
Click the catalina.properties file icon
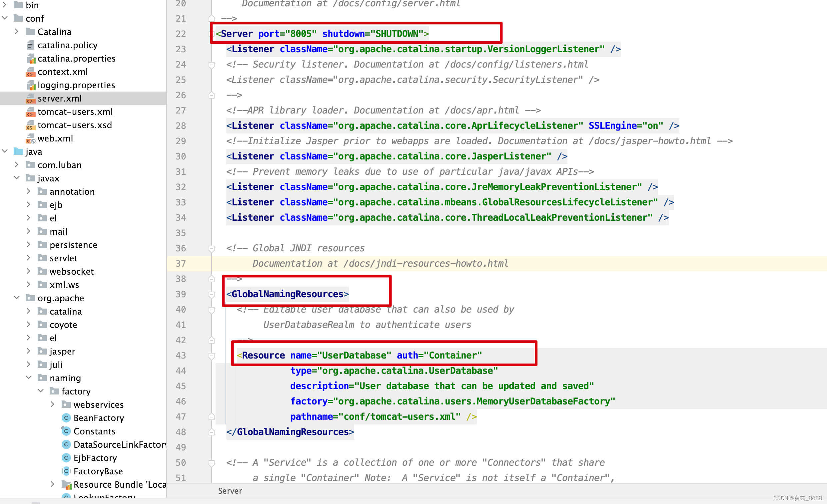click(x=31, y=58)
